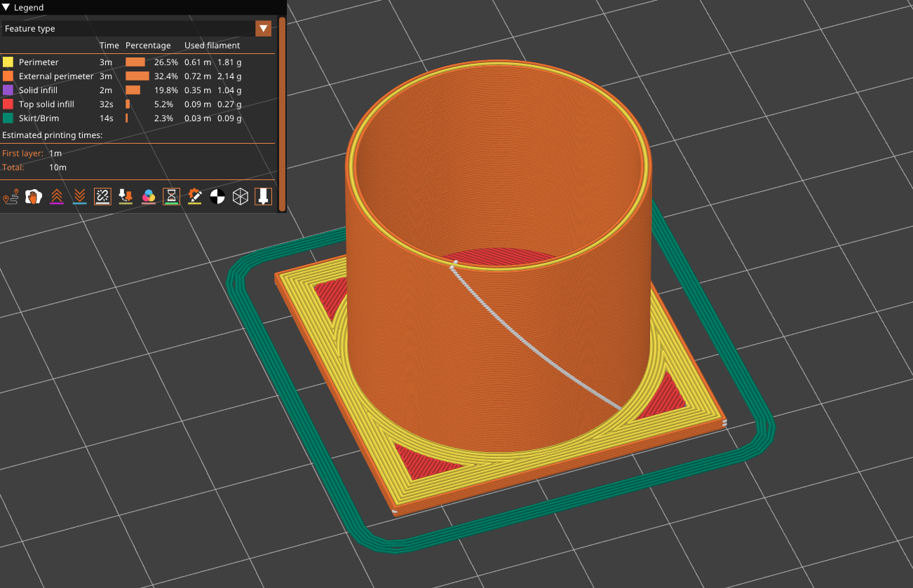This screenshot has width=913, height=588.
Task: Toggle the Shells wireframe cube icon
Action: coord(241,197)
